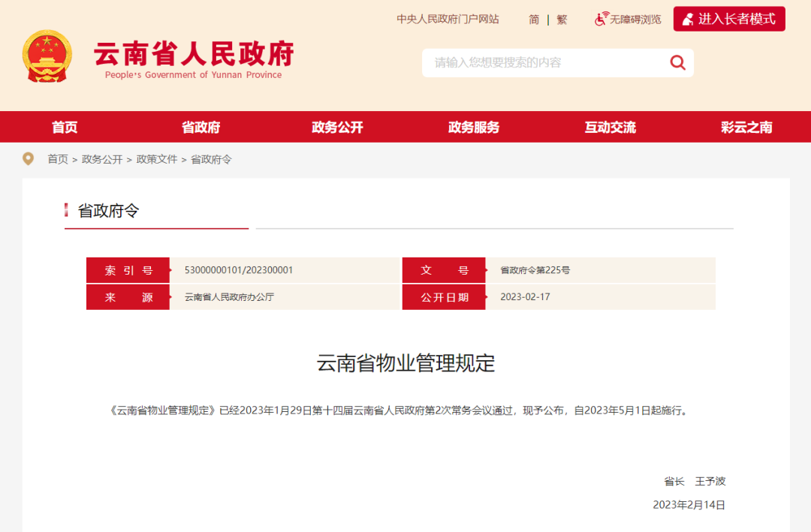Open the 政务服务 navigation menu

coord(474,128)
